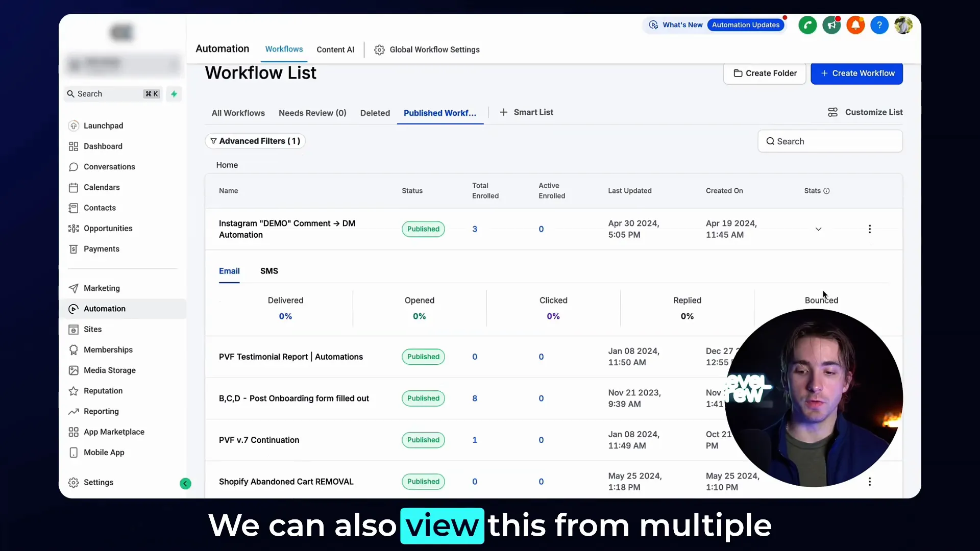Click the green lightning quick-action icon
The image size is (980, 551).
click(174, 94)
